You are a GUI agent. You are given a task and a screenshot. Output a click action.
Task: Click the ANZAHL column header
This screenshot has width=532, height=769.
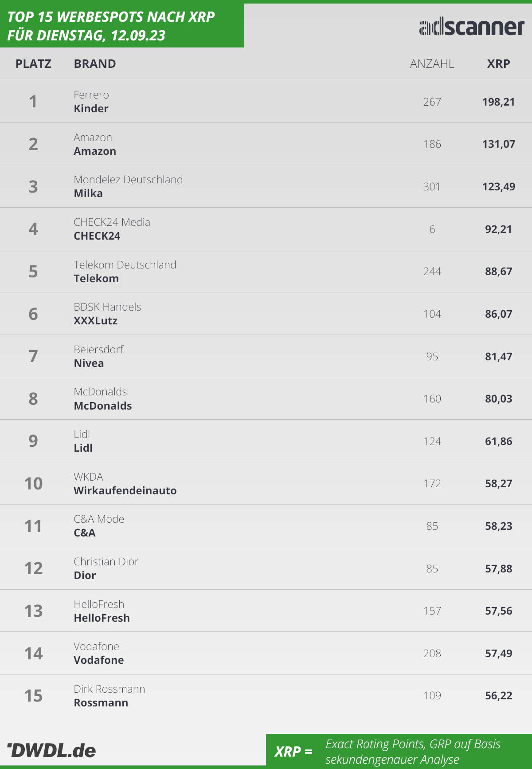(432, 64)
